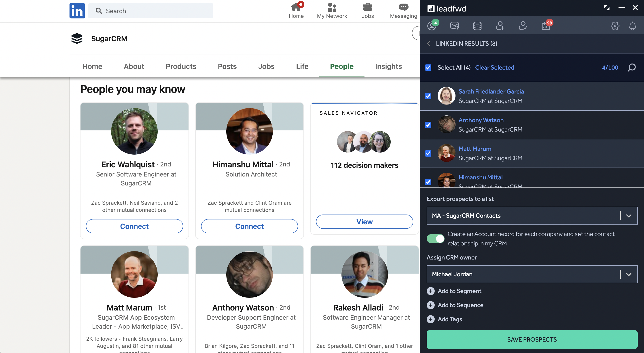Open Anthony Watson link in leadfwd
Image resolution: width=644 pixels, height=353 pixels.
coord(481,120)
